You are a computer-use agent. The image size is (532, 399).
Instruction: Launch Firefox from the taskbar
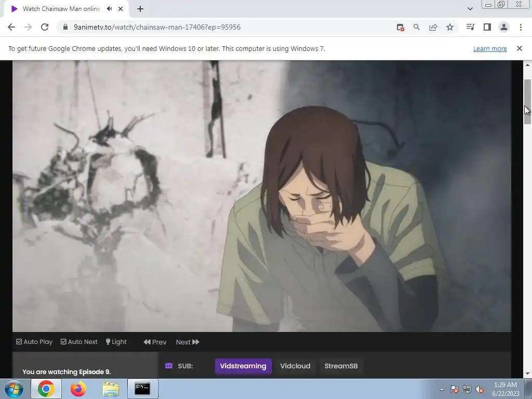coord(78,389)
